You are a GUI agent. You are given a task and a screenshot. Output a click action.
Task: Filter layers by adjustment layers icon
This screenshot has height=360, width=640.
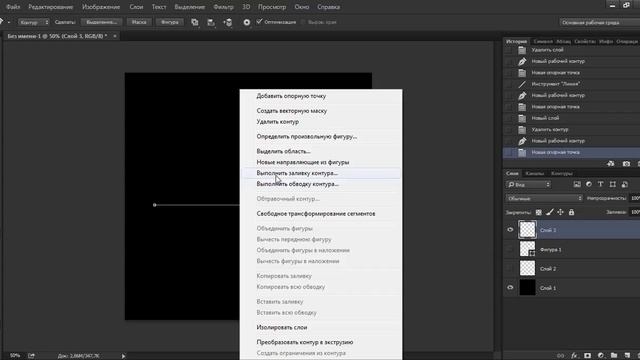589,184
